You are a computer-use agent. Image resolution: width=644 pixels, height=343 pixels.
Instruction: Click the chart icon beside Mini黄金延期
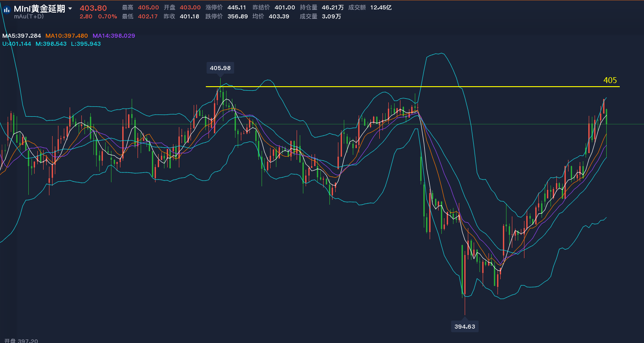[x=7, y=9]
